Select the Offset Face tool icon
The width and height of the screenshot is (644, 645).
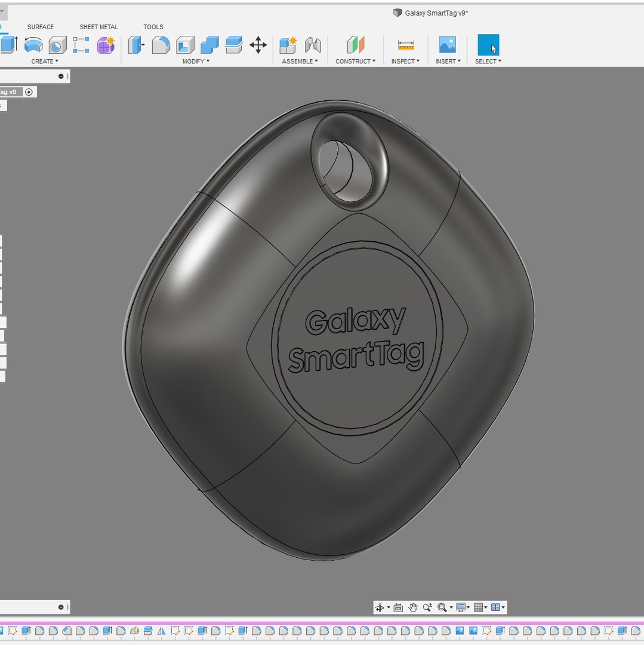234,45
